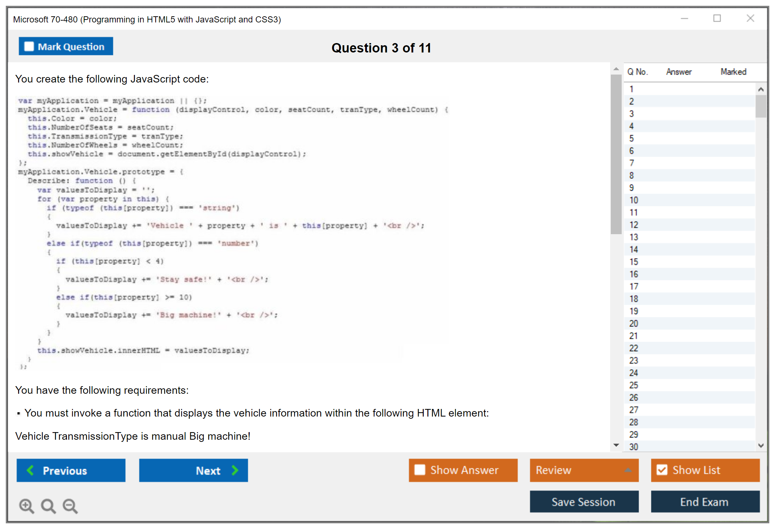Click the question pane vertical scrollbar thumb
The width and height of the screenshot is (778, 532).
(616, 154)
